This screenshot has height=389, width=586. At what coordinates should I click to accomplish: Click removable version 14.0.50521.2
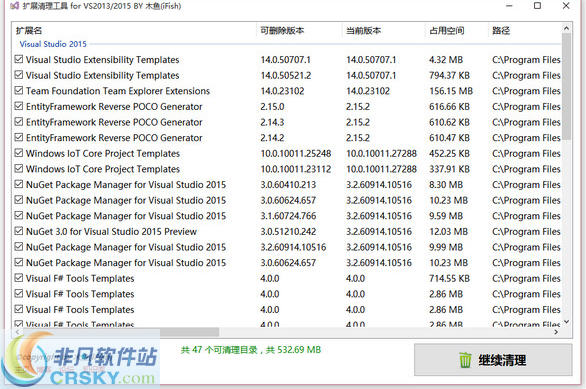(x=286, y=75)
